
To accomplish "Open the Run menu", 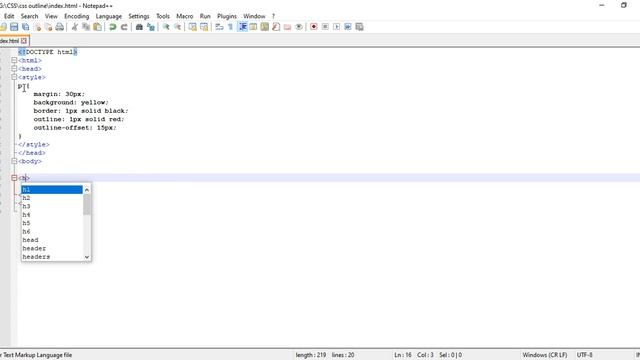I will (x=205, y=16).
